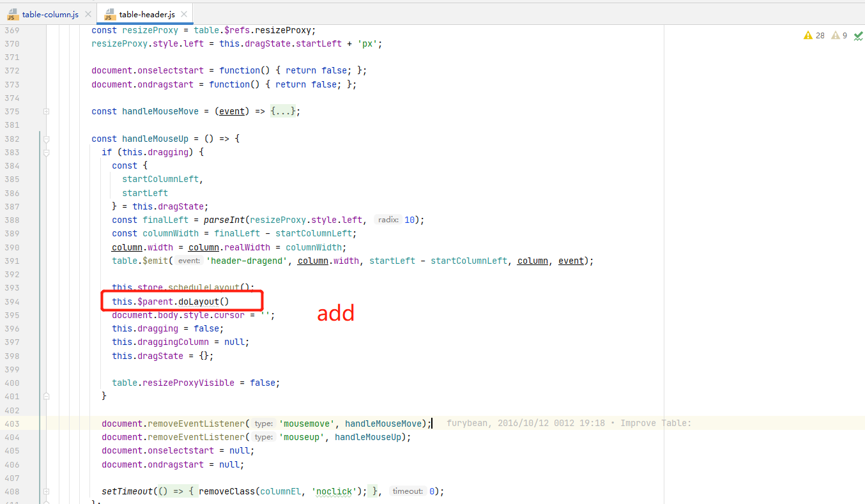This screenshot has width=865, height=504.
Task: Collapse the if (this.dragging) block at line 383
Action: [47, 152]
